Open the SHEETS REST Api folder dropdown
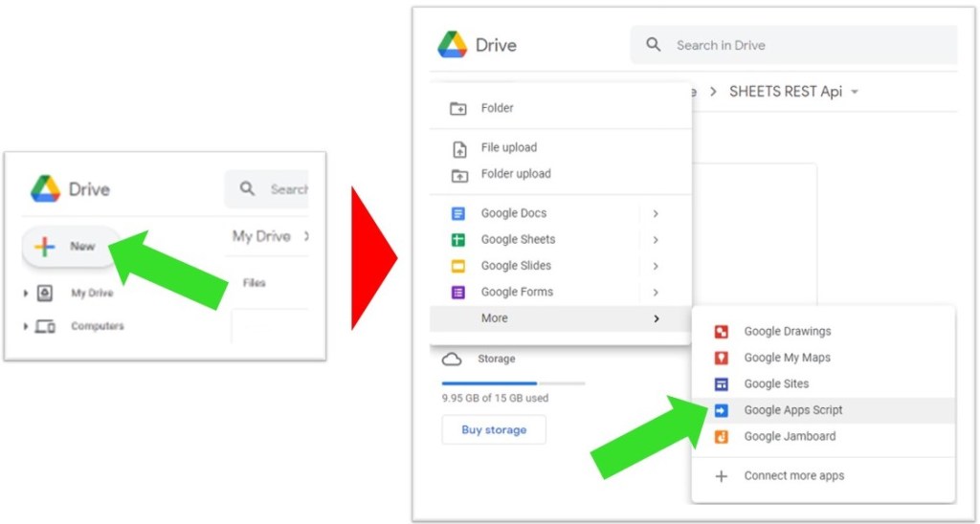The width and height of the screenshot is (980, 524). pyautogui.click(x=855, y=92)
